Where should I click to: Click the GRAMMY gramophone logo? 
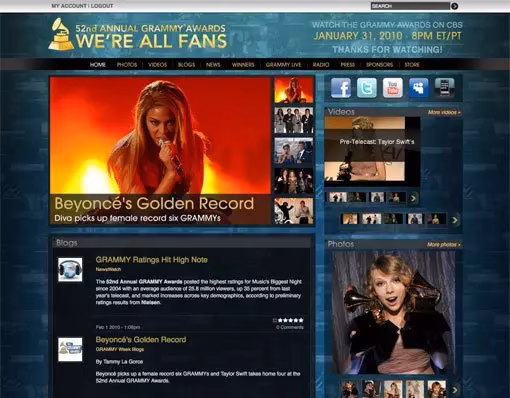(61, 34)
